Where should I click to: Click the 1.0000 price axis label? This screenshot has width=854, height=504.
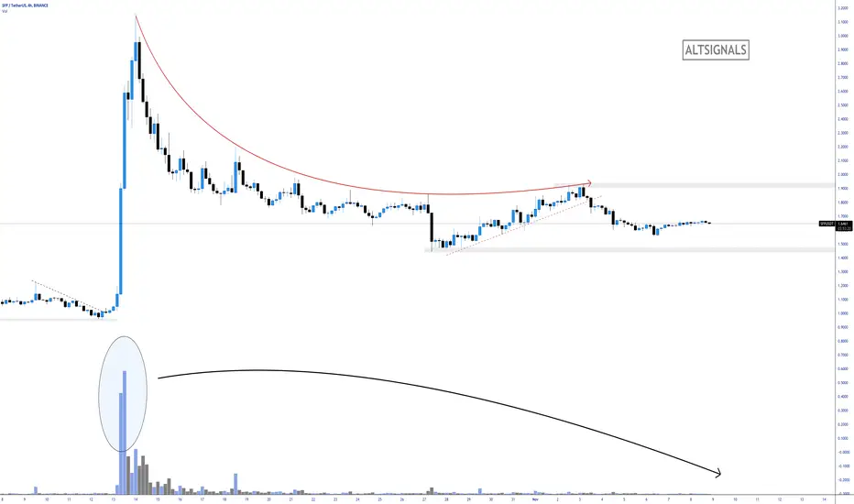843,313
